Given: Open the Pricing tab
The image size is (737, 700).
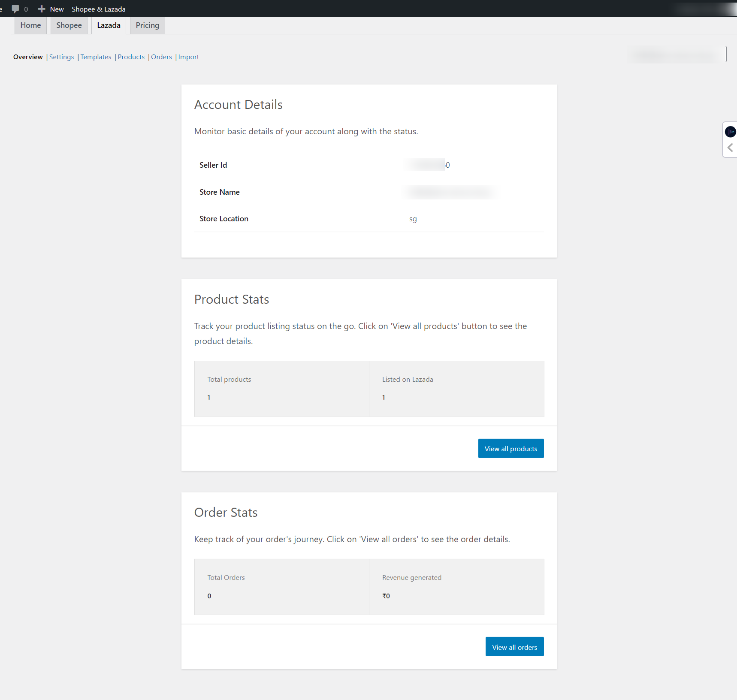Looking at the screenshot, I should (148, 25).
